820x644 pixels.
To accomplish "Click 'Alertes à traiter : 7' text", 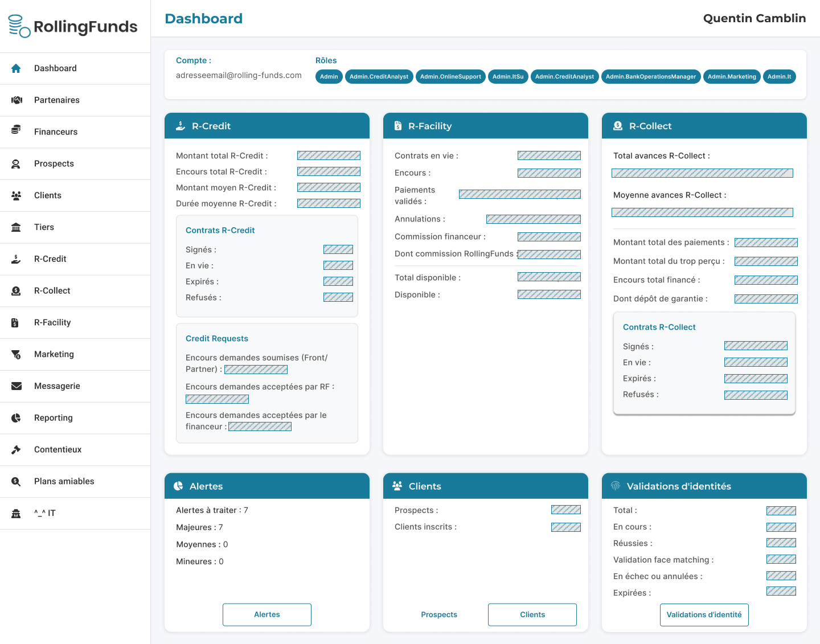I will click(212, 510).
